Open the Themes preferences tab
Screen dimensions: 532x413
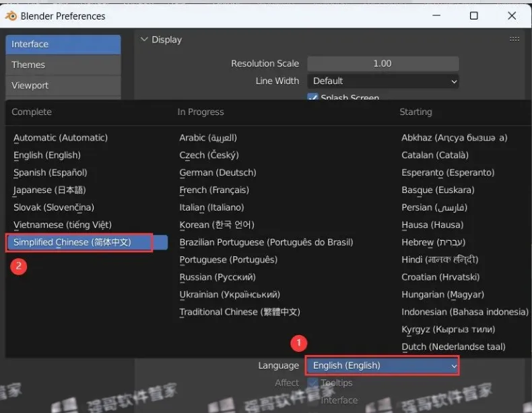63,65
